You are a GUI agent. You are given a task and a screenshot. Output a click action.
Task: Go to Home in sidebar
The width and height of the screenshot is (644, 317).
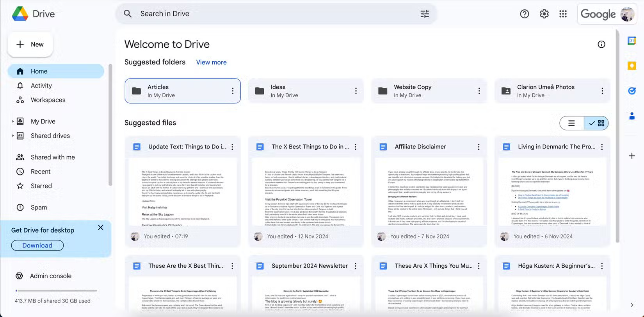coord(56,71)
